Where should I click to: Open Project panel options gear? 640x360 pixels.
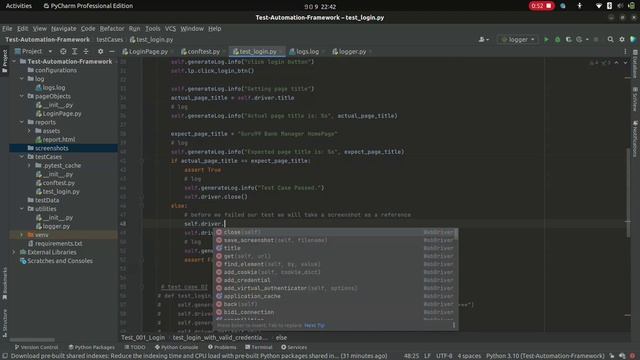(100, 51)
